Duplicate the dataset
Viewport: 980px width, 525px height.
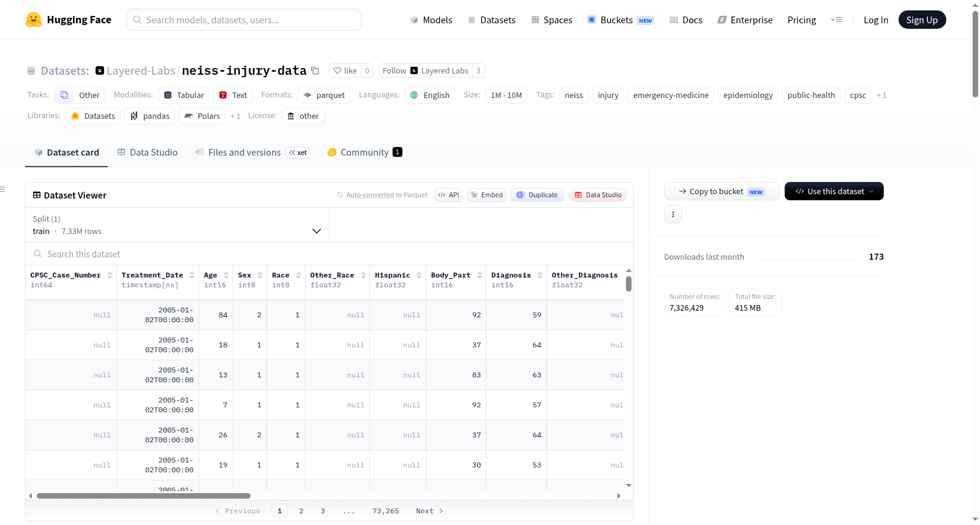(537, 195)
